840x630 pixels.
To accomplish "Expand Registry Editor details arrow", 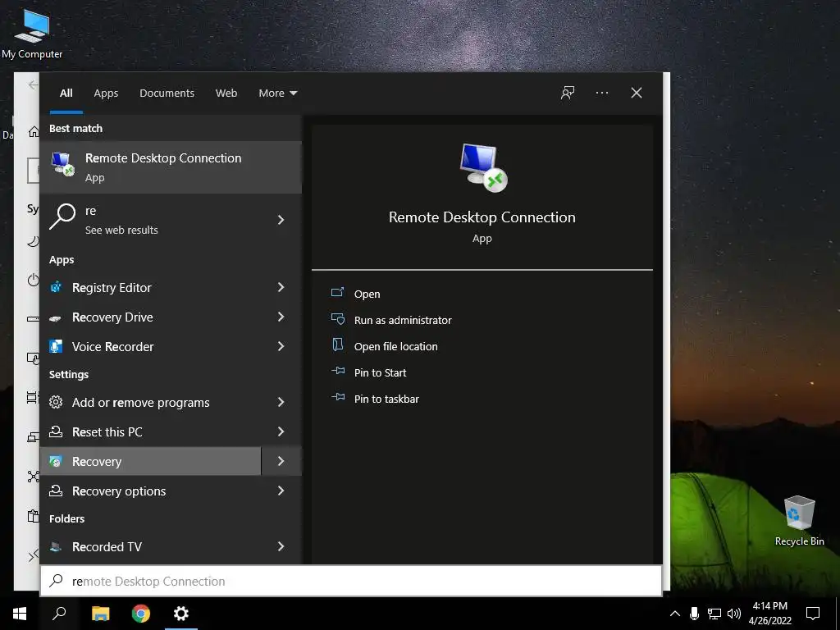I will tap(281, 288).
